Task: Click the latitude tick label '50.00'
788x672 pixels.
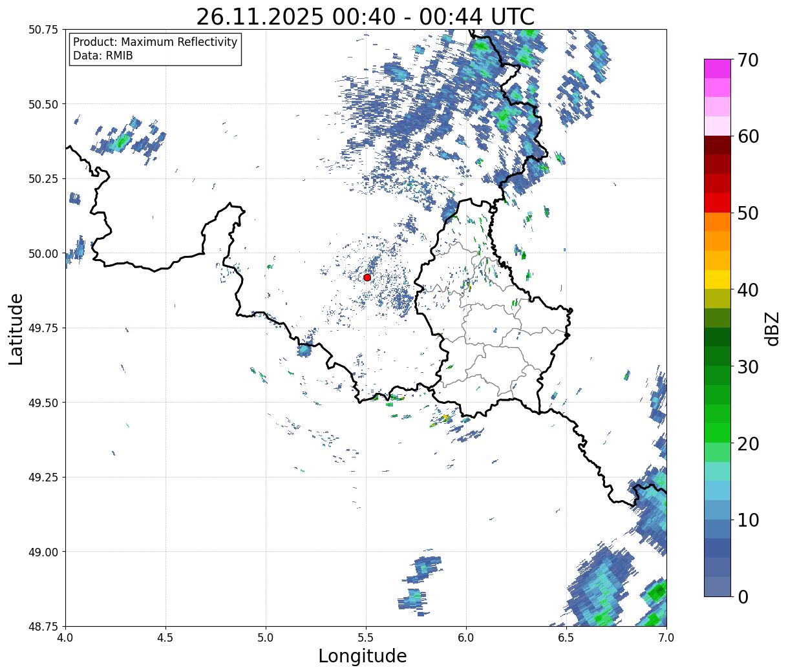Action: [43, 253]
